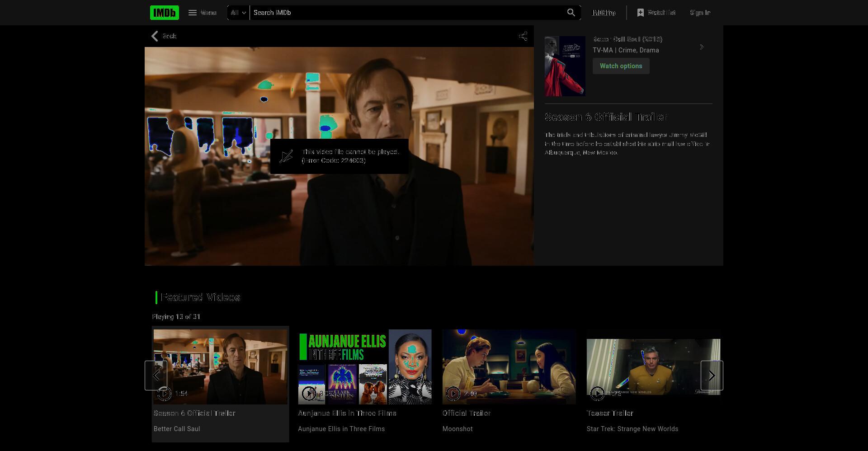Click Star Trek: Strange New Worlds subtitle
The height and width of the screenshot is (451, 868).
pyautogui.click(x=632, y=429)
